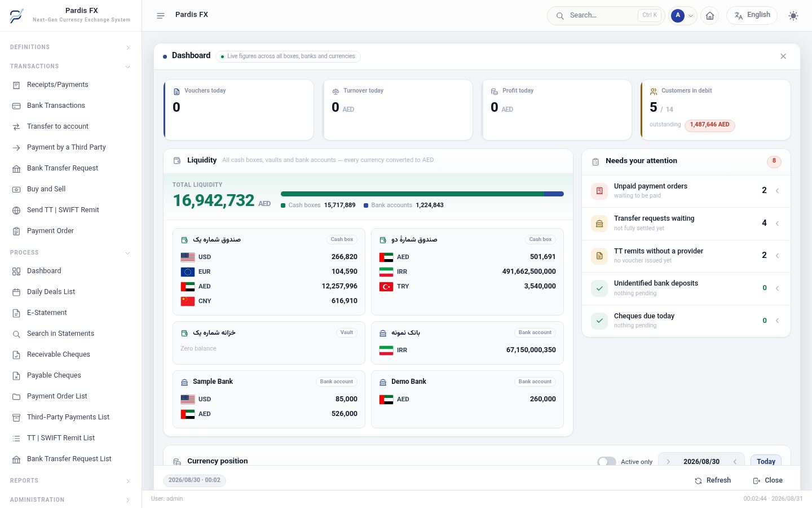Screen dimensions: 812x508
Task: Click the IRR amount 67,150,000,350
Action: click(531, 350)
